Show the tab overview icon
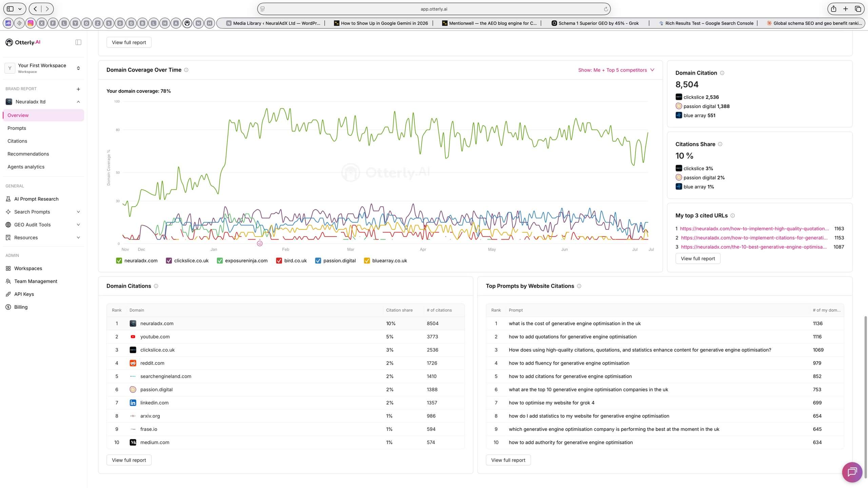 pos(858,9)
